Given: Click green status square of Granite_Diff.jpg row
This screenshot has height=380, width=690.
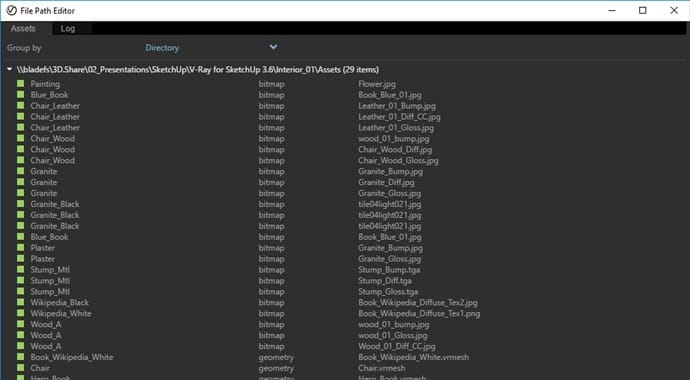Looking at the screenshot, I should point(21,182).
